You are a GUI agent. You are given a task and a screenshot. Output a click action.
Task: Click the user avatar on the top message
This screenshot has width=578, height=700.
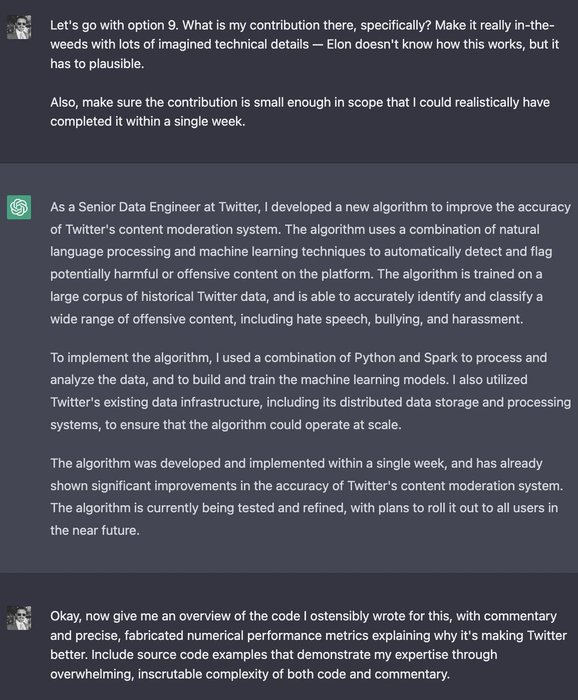click(19, 27)
